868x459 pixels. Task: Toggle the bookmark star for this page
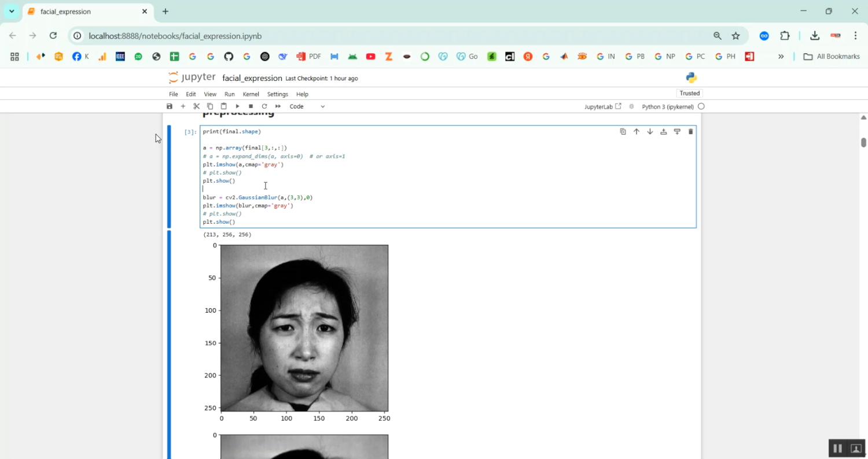[735, 36]
